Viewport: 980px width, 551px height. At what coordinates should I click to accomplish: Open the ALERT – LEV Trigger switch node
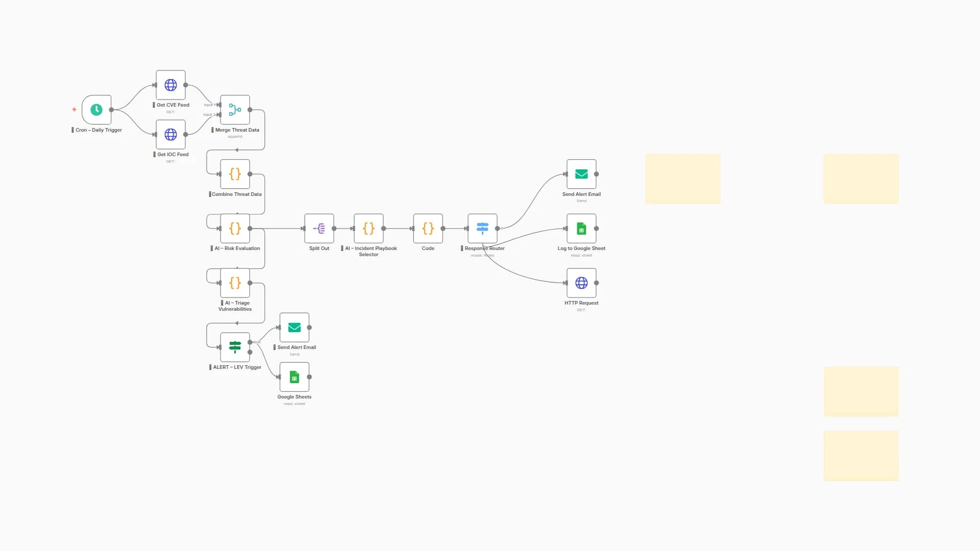[235, 347]
